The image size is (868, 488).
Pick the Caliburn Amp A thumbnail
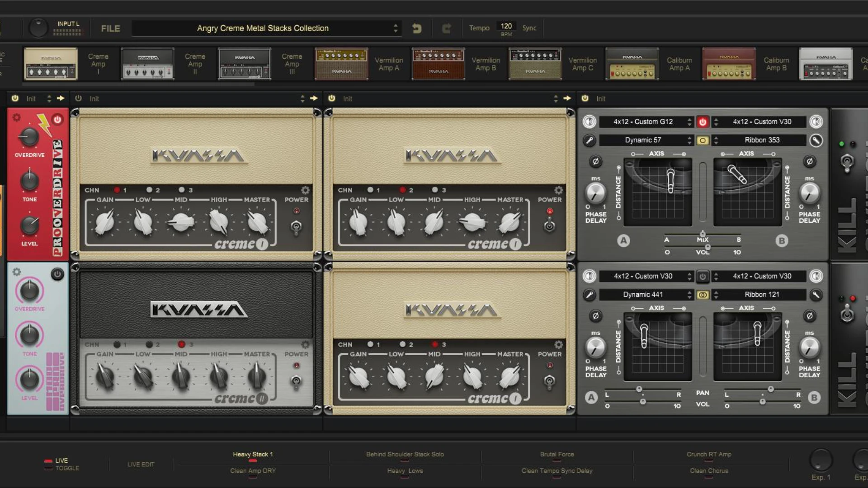[x=632, y=64]
